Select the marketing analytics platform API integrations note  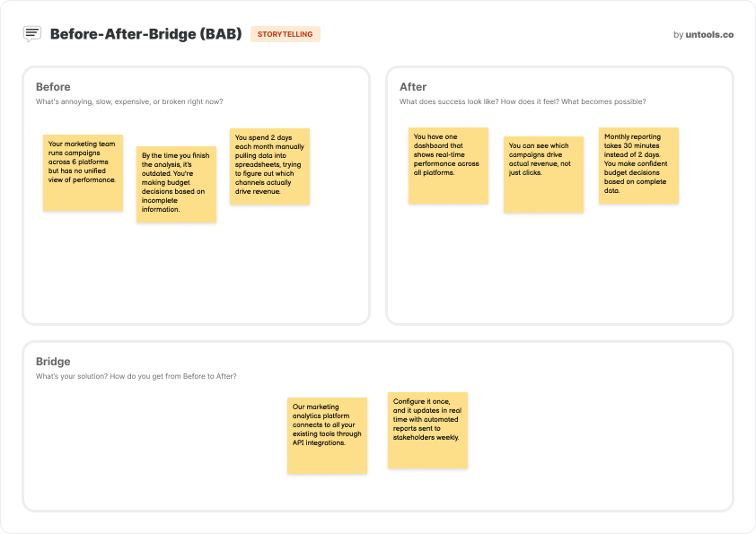click(x=327, y=435)
